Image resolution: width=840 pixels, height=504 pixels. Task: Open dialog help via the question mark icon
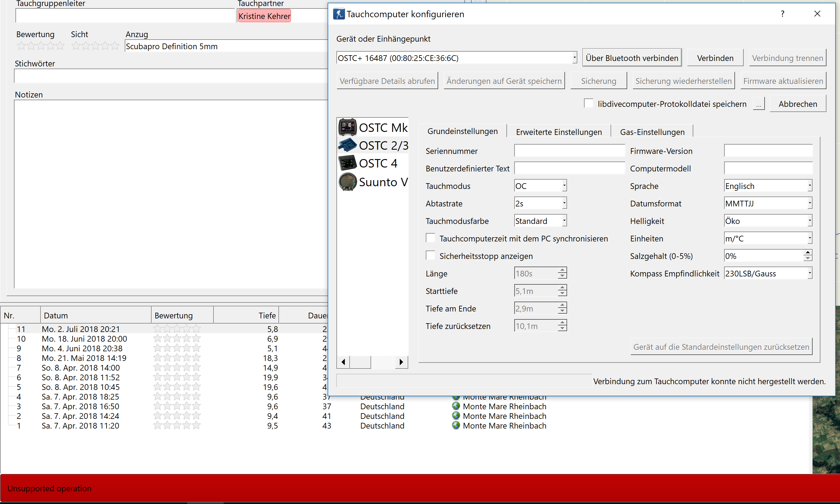pyautogui.click(x=783, y=14)
